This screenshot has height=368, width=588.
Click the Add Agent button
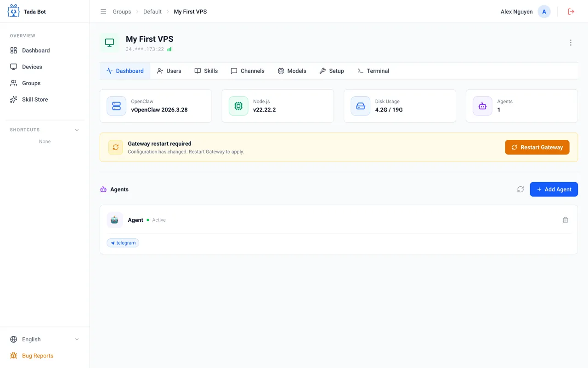pos(554,190)
